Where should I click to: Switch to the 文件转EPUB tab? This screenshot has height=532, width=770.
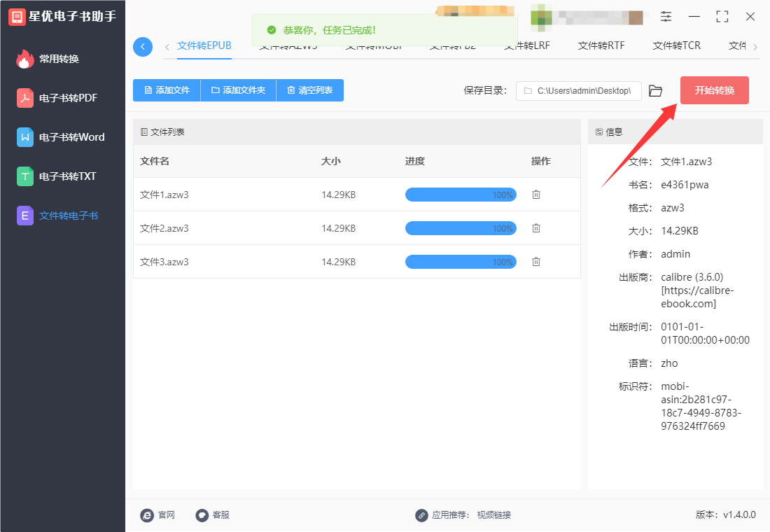[x=204, y=45]
